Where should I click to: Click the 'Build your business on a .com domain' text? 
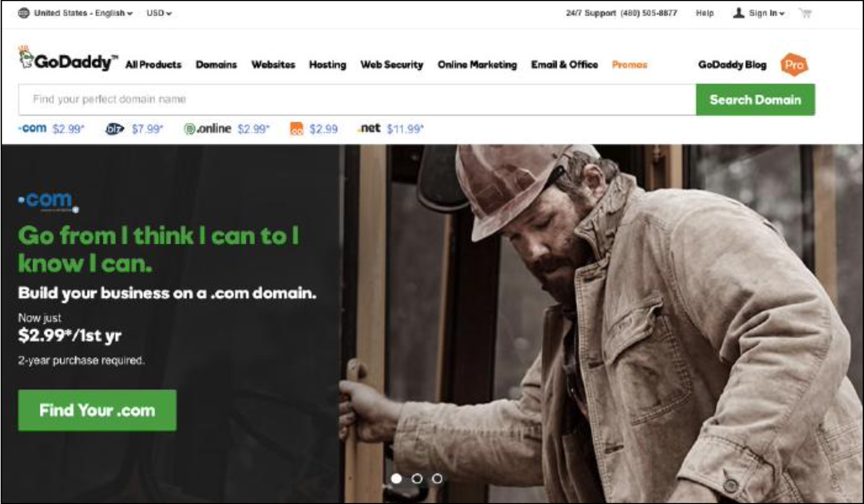pos(167,293)
